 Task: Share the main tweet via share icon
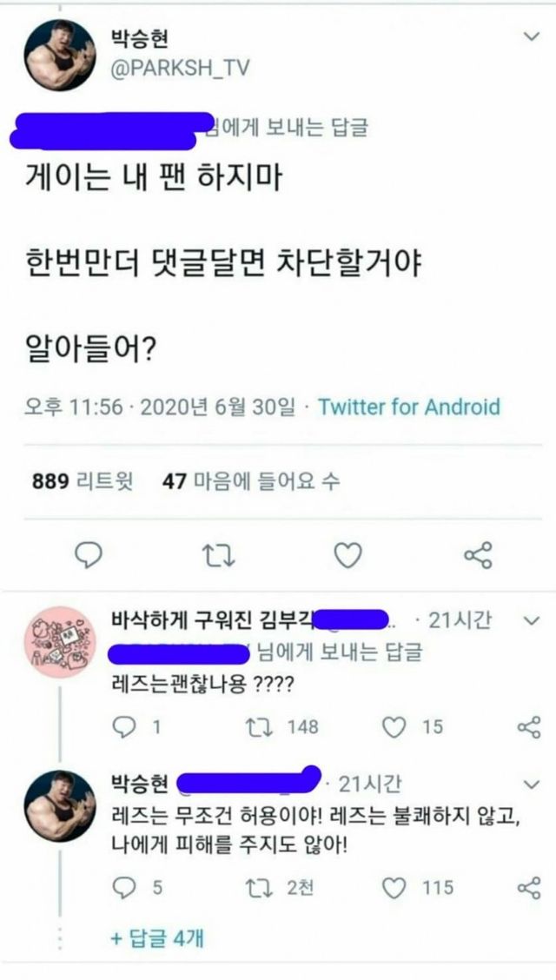click(477, 553)
